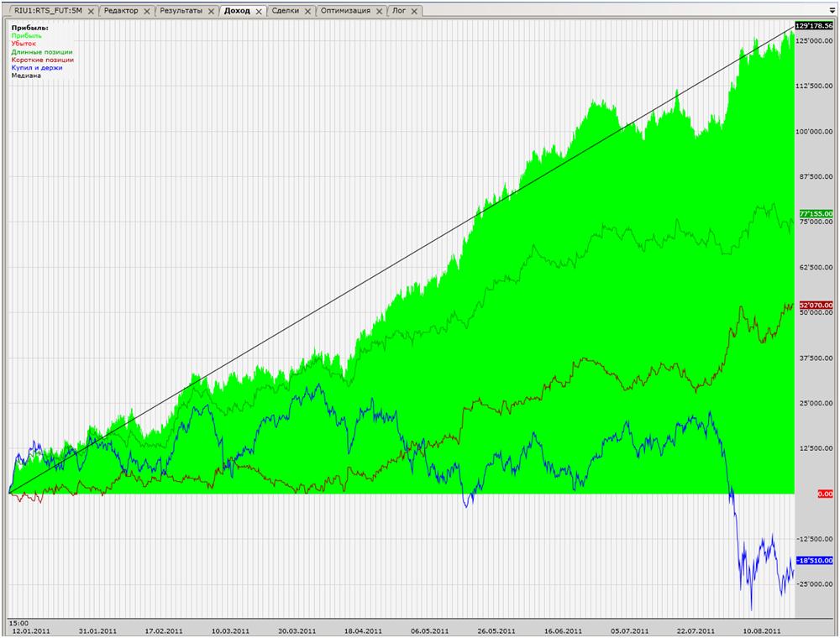The image size is (840, 638).
Task: Click the Прибыль green legend entry
Action: click(26, 36)
